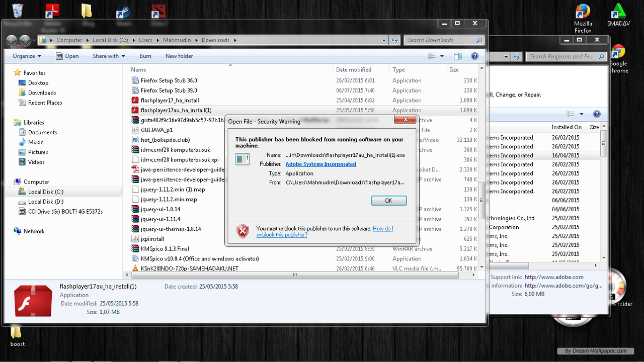Select the GUI JAVA_p1 file
Image resolution: width=644 pixels, height=362 pixels.
(x=156, y=130)
